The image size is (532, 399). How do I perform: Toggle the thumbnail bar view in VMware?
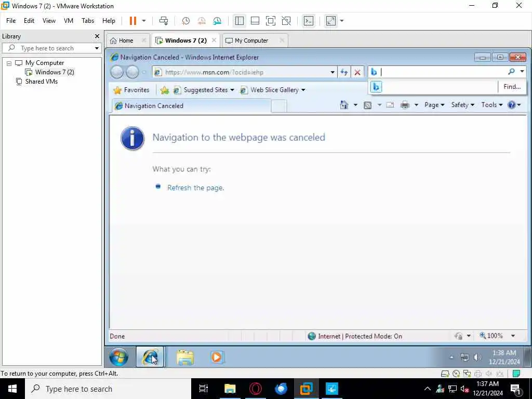click(x=255, y=21)
